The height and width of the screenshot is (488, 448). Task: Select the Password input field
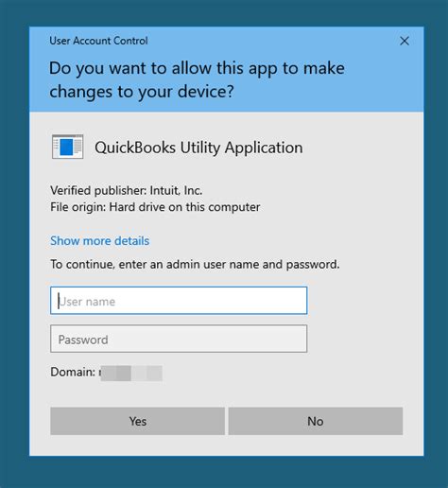pos(179,339)
